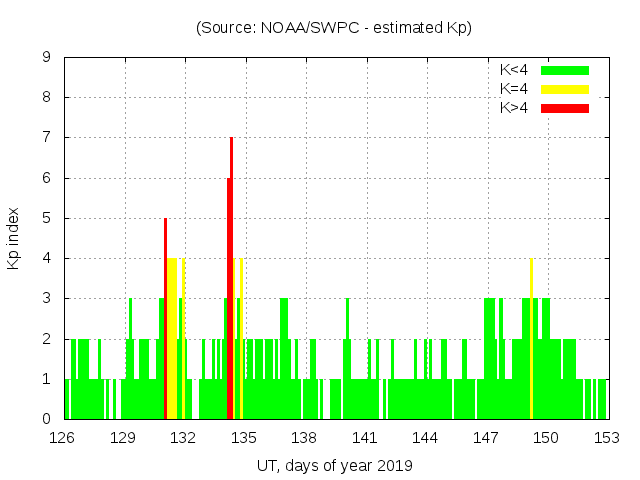This screenshot has height=480, width=640.
Task: Select the x-axis tick label 126
Action: (63, 438)
